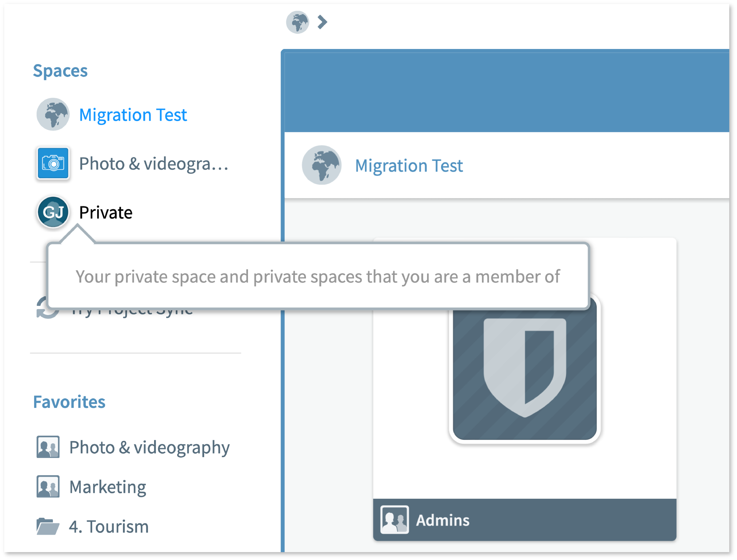Click the globe icon beside Migration Test

(x=53, y=114)
